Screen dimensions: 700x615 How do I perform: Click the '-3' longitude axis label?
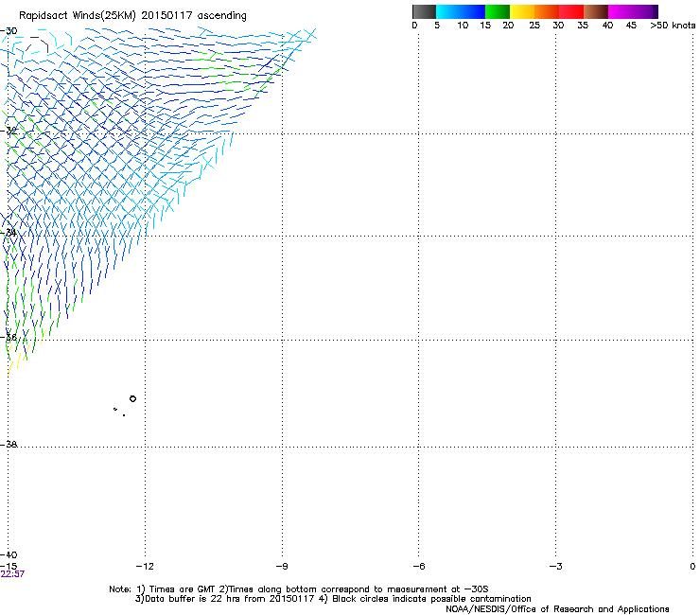click(x=555, y=567)
